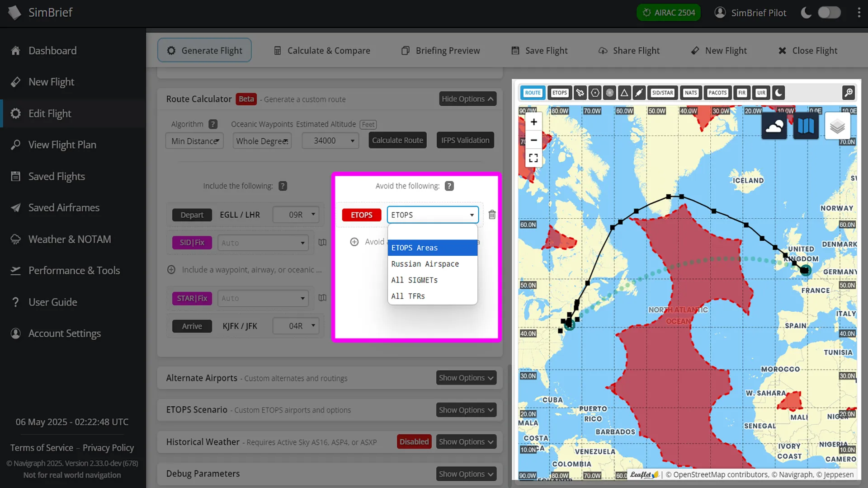Toggle the SID/STAR display on the map

coord(663,93)
